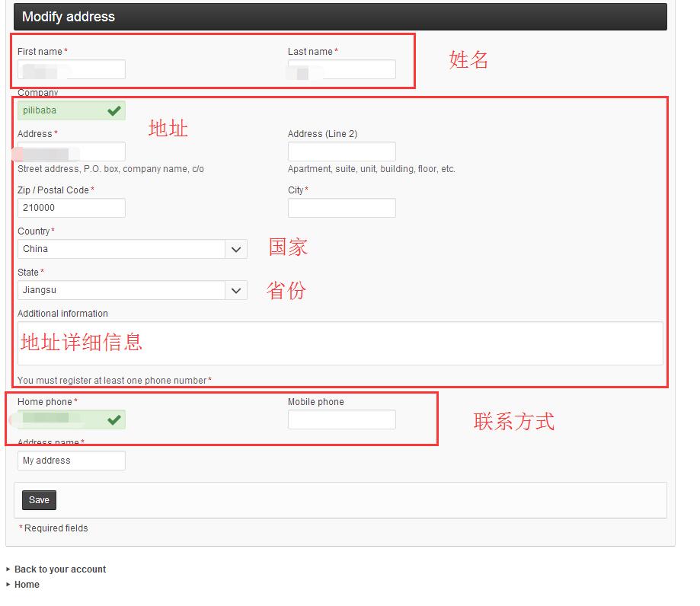Edit the Address name field "My address"

pyautogui.click(x=72, y=461)
